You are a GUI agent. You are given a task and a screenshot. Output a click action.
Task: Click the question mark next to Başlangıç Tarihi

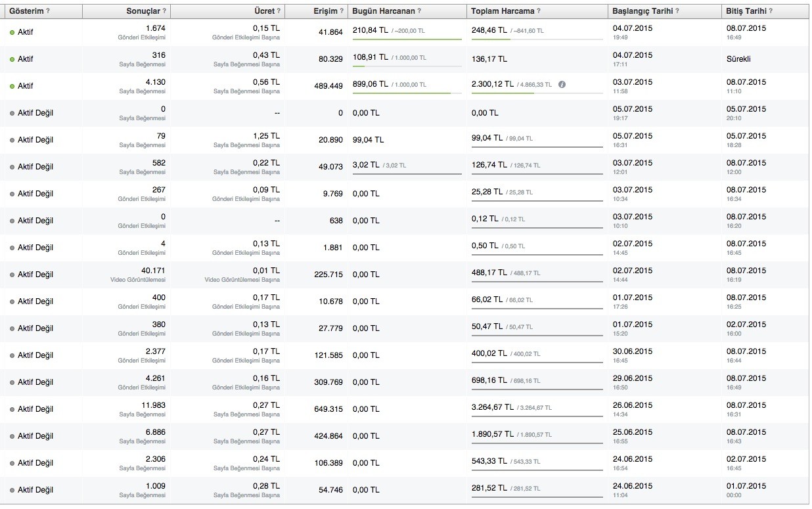pos(677,12)
